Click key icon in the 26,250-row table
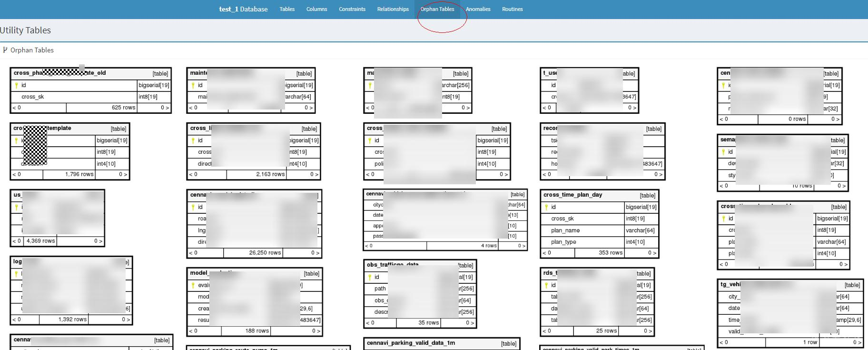The height and width of the screenshot is (350, 868). 193,207
